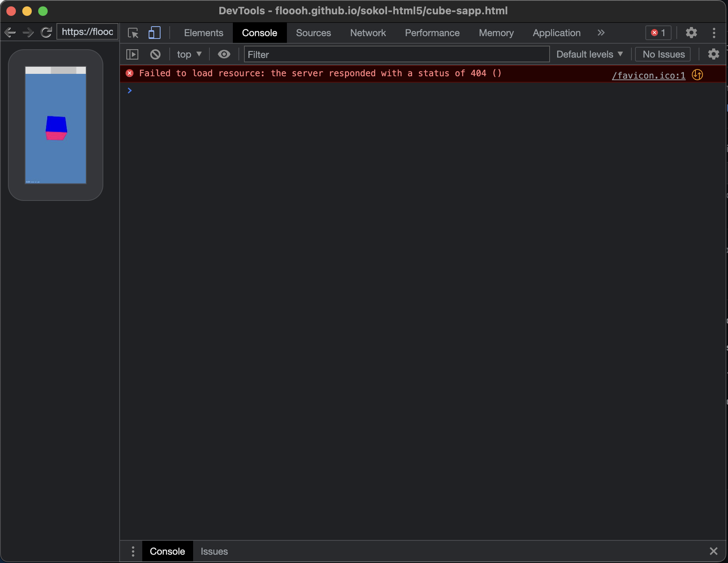Open the 'top' execution context dropdown
The width and height of the screenshot is (728, 563).
[189, 54]
